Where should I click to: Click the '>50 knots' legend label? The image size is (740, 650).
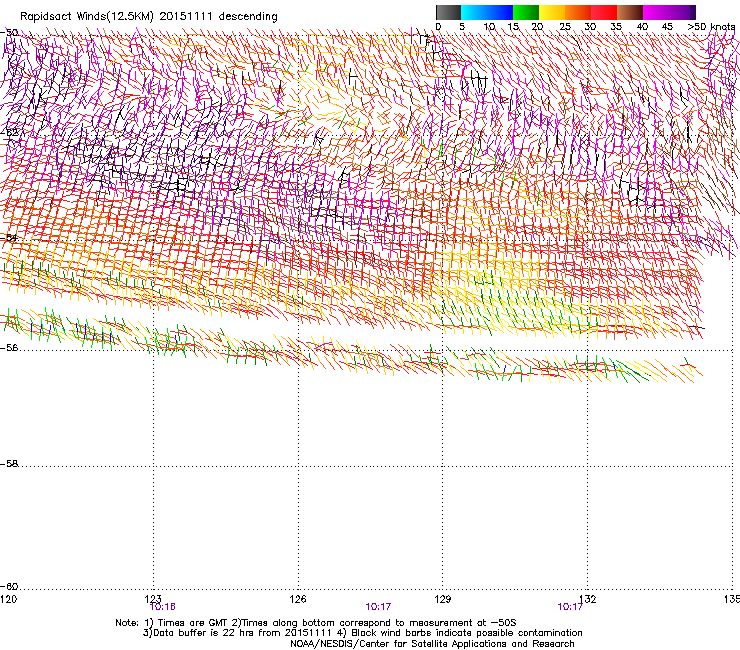point(711,27)
